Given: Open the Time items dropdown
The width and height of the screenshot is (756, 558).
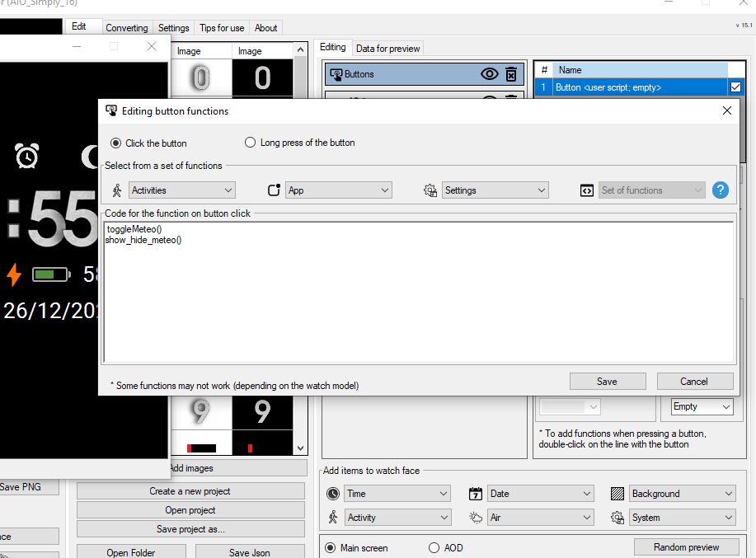Looking at the screenshot, I should point(397,494).
